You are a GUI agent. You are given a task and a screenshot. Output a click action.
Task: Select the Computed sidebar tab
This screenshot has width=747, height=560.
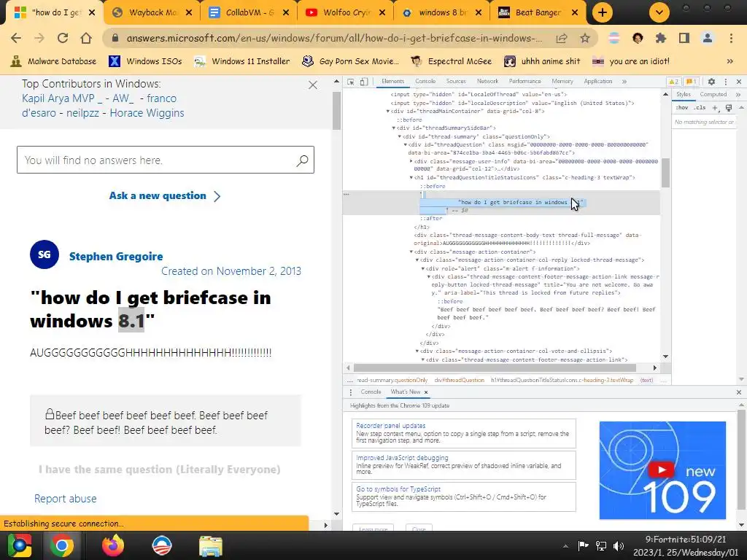coord(713,94)
